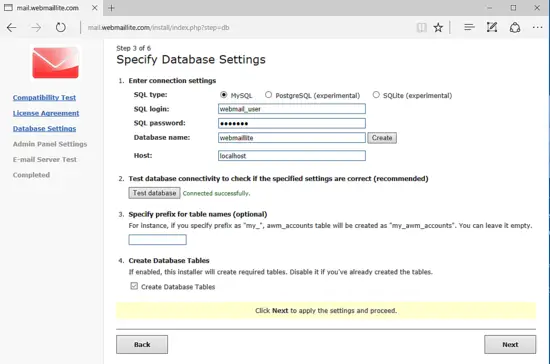Open the Hub lines icon

(x=469, y=27)
